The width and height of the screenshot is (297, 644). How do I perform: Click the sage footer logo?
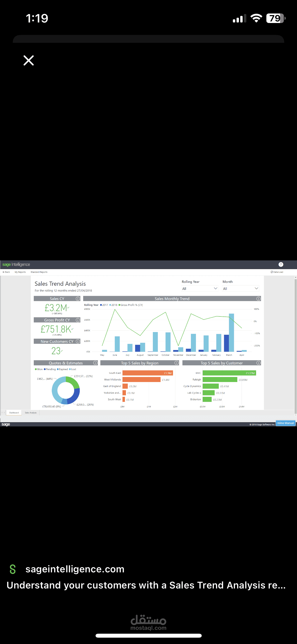point(6,424)
